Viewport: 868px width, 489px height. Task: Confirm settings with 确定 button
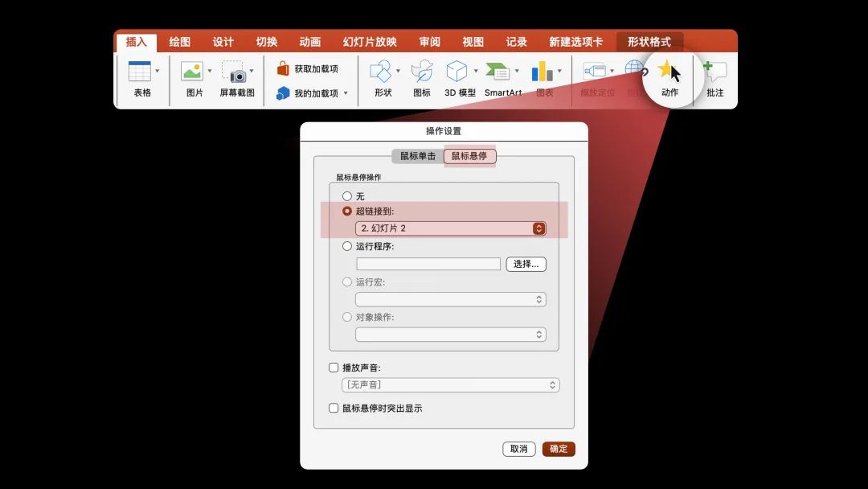pyautogui.click(x=559, y=449)
